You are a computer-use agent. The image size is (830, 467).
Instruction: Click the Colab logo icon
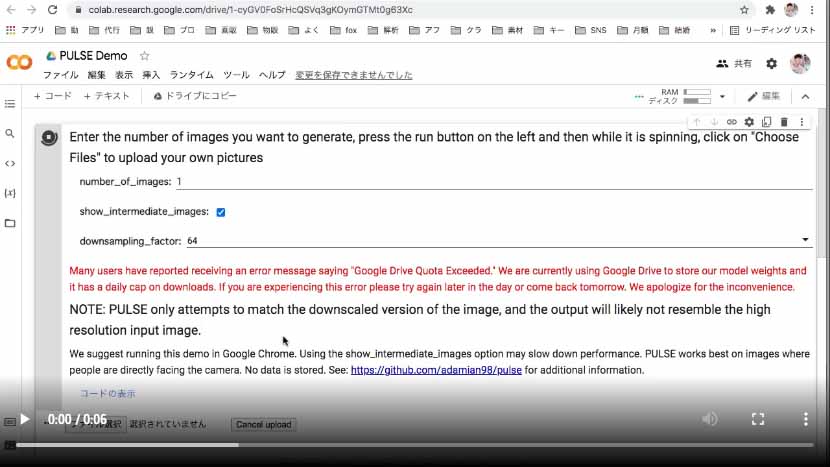coord(19,62)
